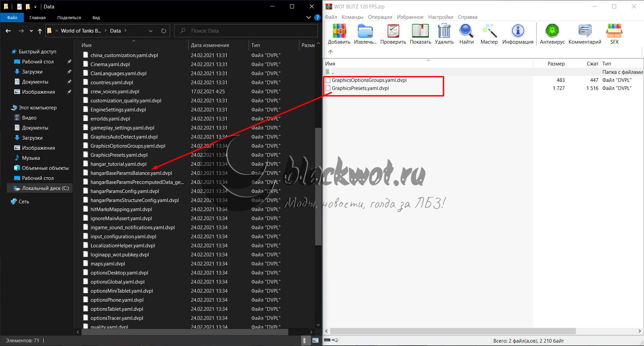Switch to the Вид ribbon tab
The height and width of the screenshot is (346, 644).
tap(96, 17)
